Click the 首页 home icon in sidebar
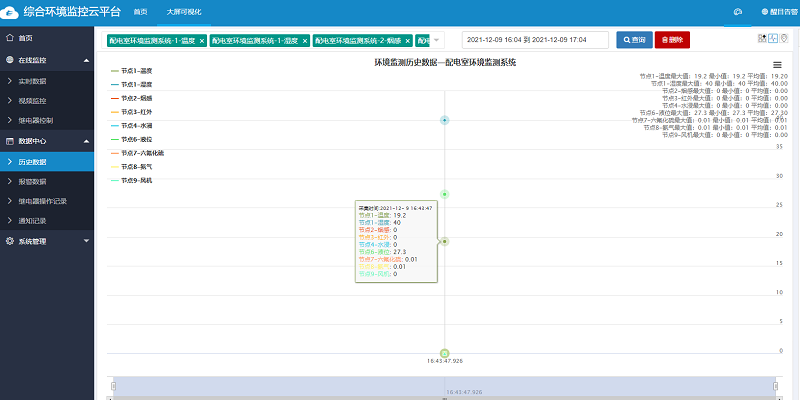This screenshot has height=400, width=800. point(10,38)
